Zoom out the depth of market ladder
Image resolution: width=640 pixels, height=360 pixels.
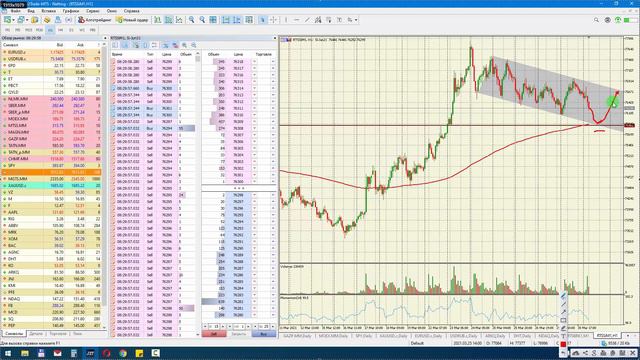[x=193, y=45]
